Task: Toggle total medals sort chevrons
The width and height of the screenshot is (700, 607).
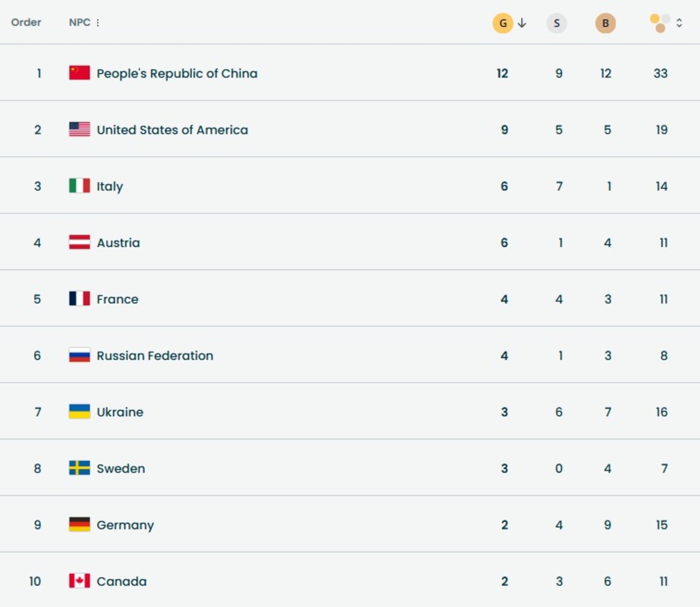Action: point(680,23)
